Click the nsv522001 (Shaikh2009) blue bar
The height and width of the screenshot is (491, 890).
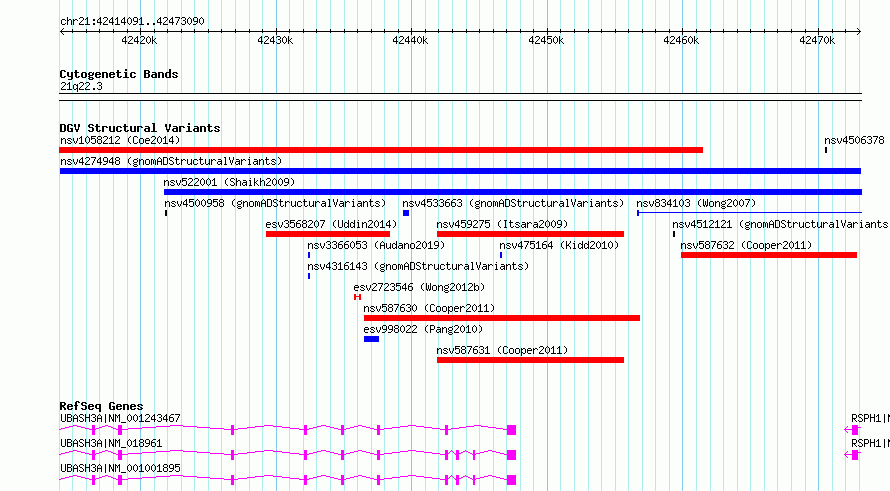(x=513, y=192)
